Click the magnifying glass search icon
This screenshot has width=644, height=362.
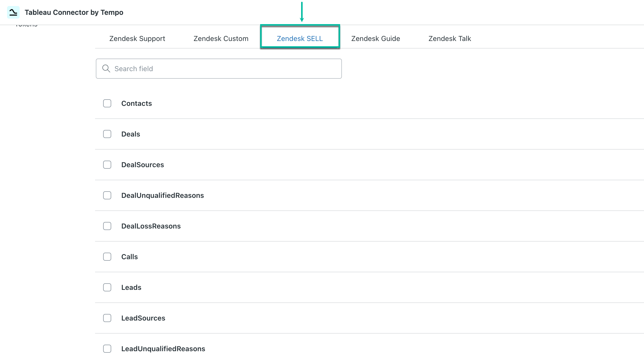[x=106, y=68]
